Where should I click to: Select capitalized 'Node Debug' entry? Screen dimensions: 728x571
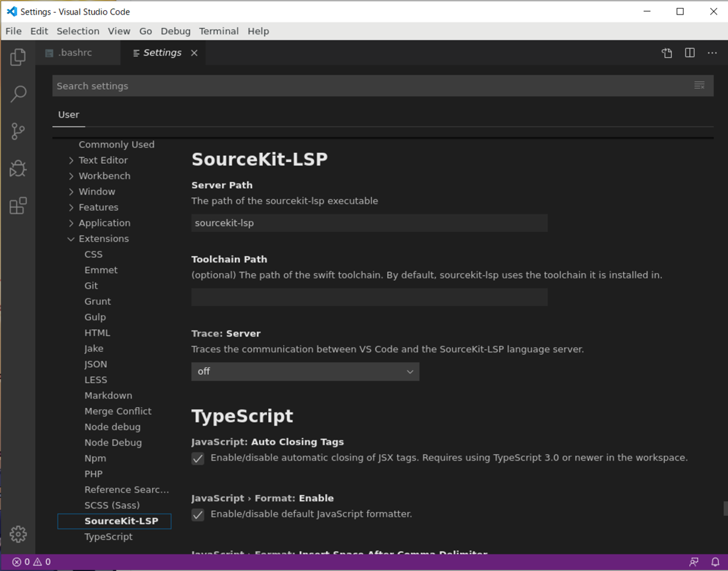point(113,443)
